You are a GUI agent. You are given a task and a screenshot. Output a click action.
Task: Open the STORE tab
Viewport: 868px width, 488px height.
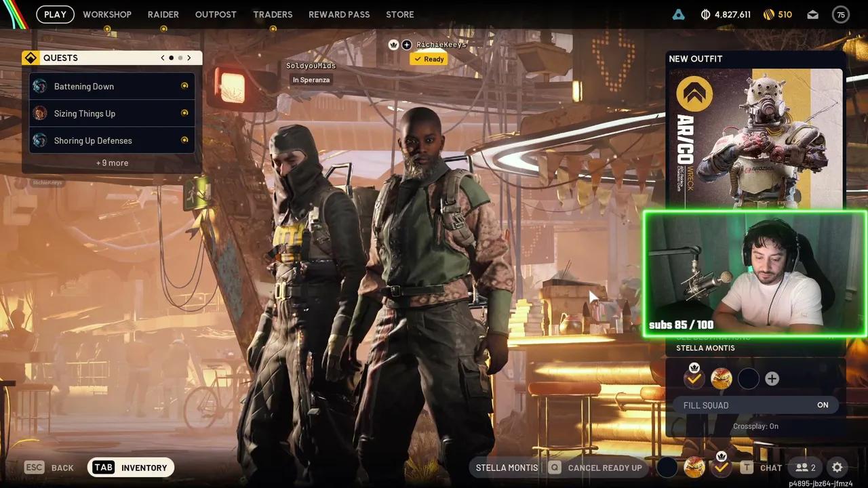click(x=400, y=14)
